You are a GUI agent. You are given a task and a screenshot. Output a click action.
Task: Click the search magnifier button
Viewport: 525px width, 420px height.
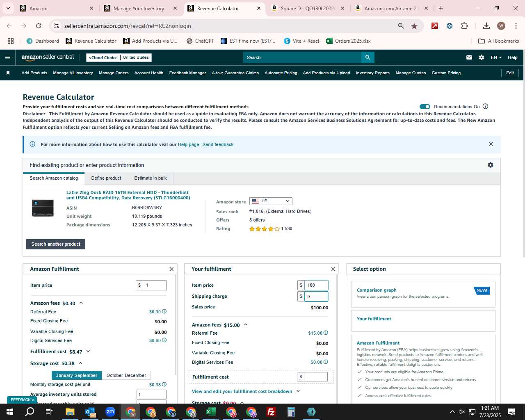(367, 57)
